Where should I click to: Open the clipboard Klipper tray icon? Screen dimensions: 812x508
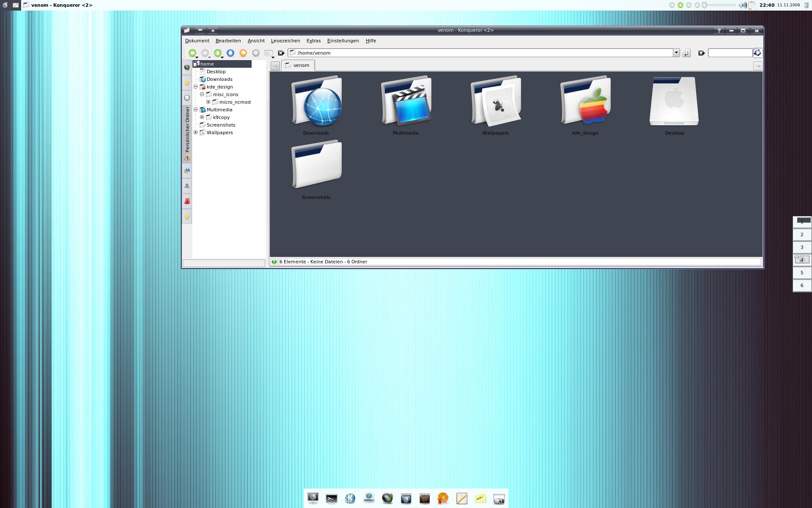tap(752, 5)
